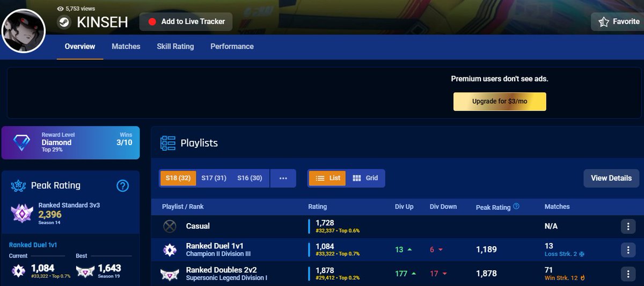This screenshot has height=286, width=644.
Task: Click the Matches column header
Action: [x=557, y=207]
